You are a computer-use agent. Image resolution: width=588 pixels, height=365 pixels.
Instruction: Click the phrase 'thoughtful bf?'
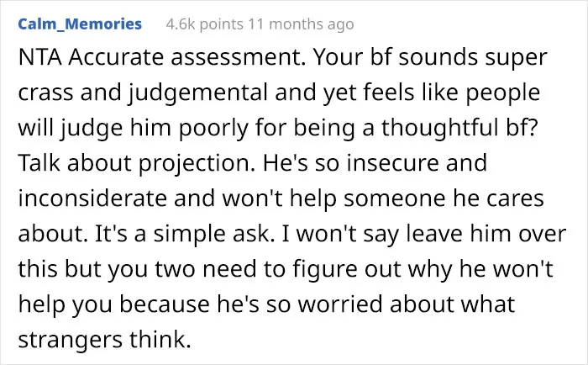pos(460,128)
